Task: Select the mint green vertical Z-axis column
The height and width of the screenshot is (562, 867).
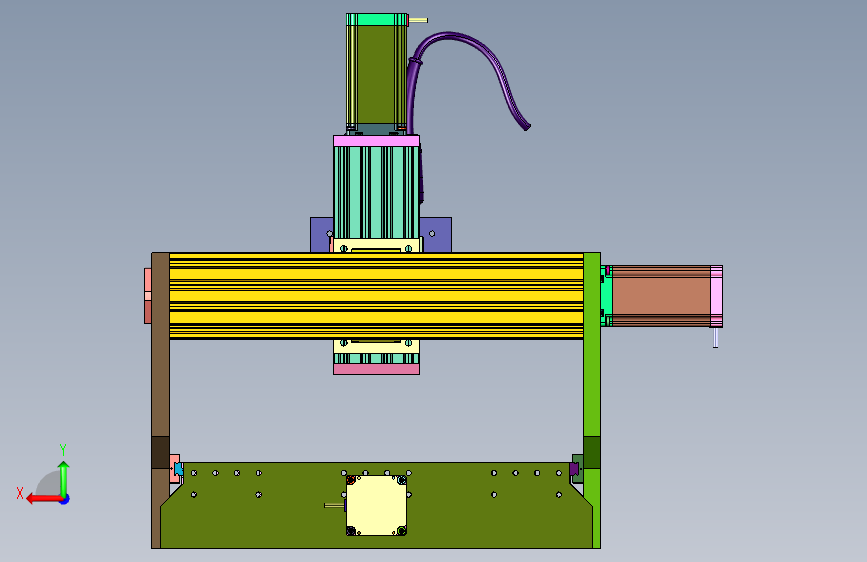Action: [x=376, y=192]
